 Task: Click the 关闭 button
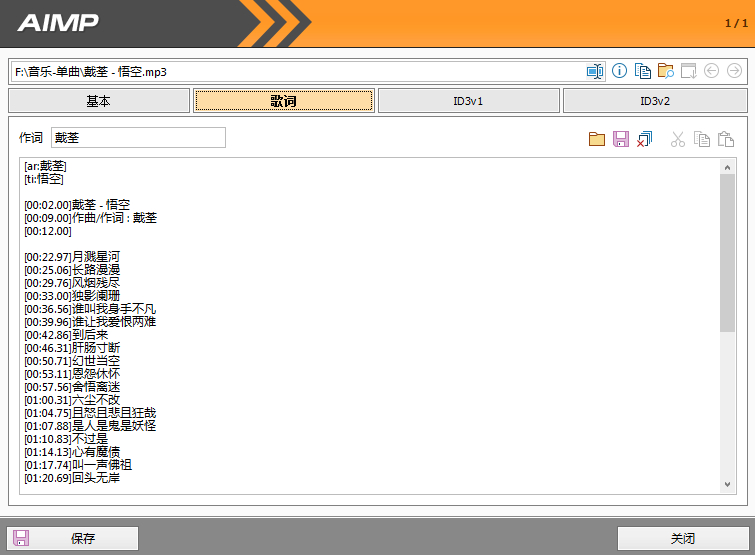tap(683, 538)
